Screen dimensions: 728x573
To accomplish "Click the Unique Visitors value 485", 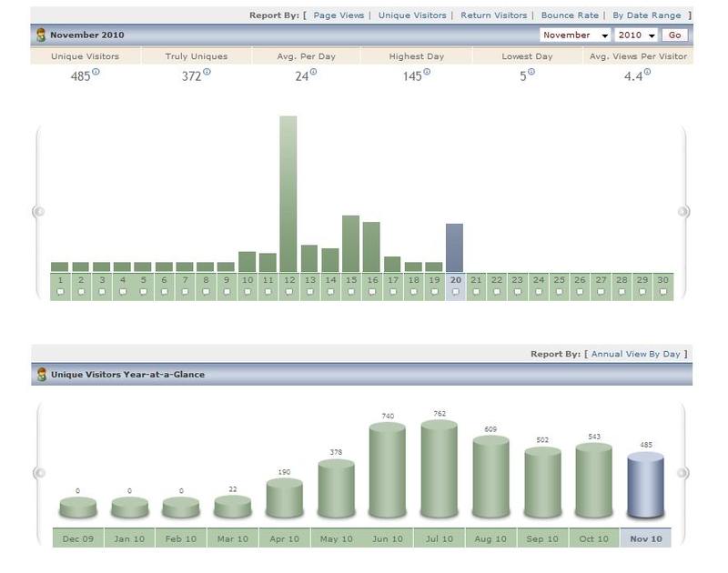I will [80, 76].
